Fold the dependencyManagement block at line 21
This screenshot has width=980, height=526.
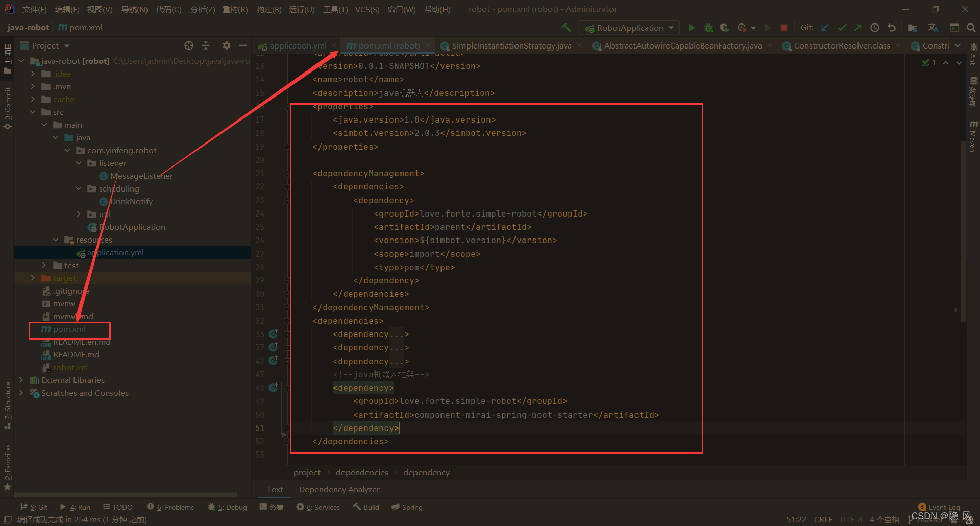coord(287,173)
